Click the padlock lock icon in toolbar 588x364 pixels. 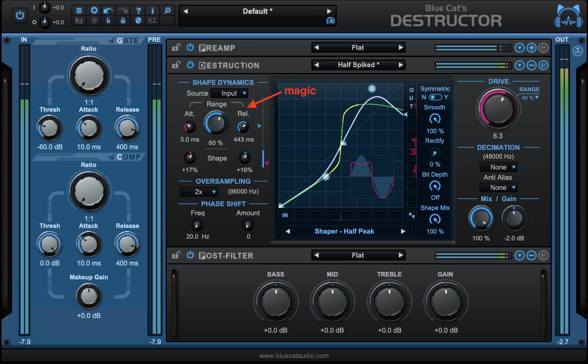coord(123,21)
